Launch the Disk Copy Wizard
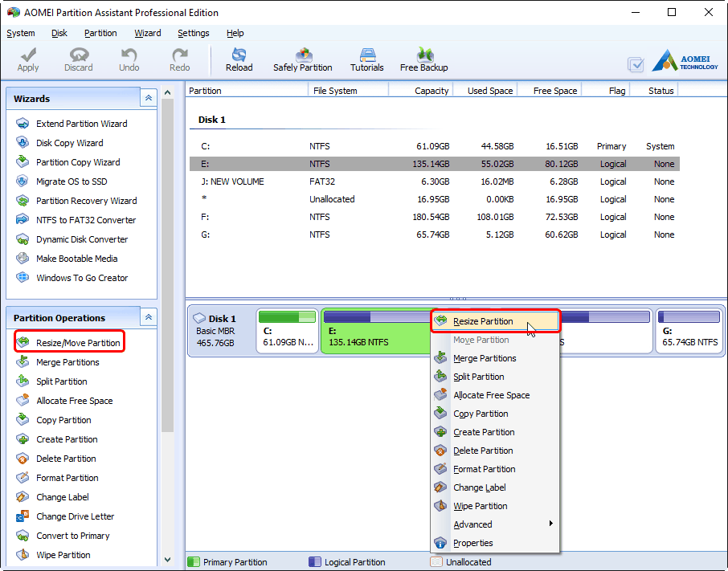This screenshot has width=728, height=571. tap(59, 143)
